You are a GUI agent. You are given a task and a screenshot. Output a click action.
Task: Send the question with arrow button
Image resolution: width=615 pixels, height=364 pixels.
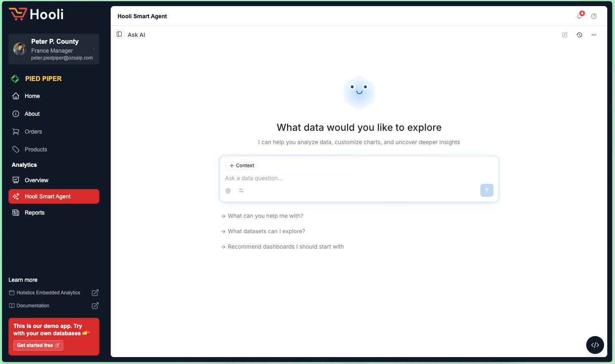pos(487,190)
